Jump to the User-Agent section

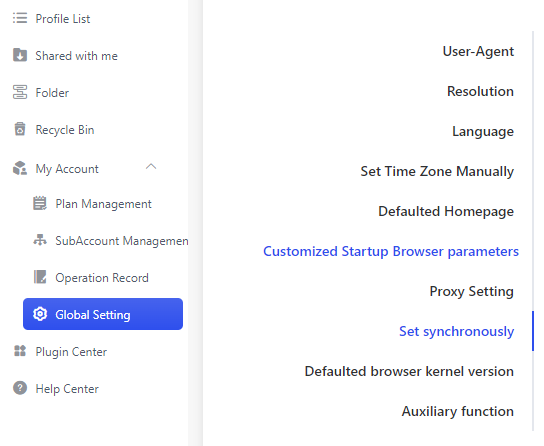[x=478, y=51]
